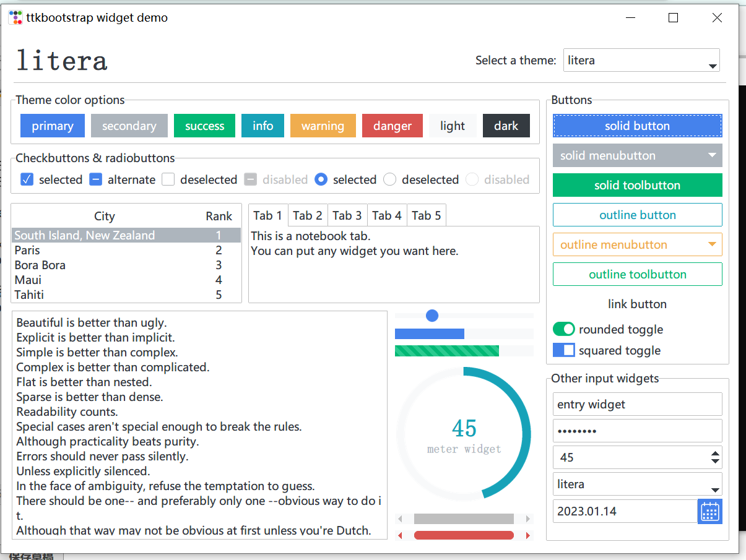The height and width of the screenshot is (560, 746).
Task: Select the 'Bora Bora' row
Action: click(126, 265)
